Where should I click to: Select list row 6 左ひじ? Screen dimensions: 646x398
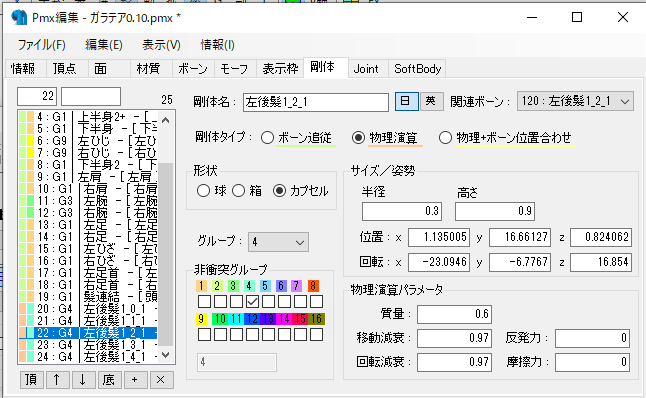88,141
